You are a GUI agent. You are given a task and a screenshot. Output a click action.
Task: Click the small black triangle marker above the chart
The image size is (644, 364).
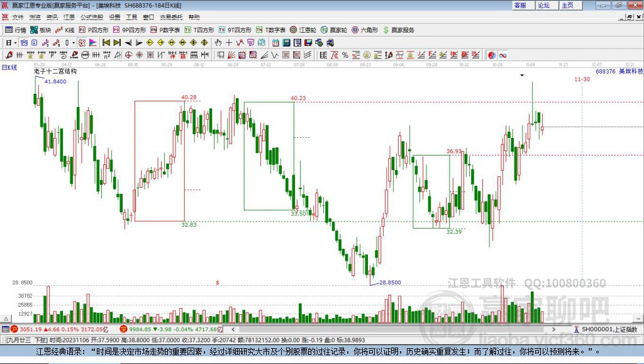click(x=522, y=76)
